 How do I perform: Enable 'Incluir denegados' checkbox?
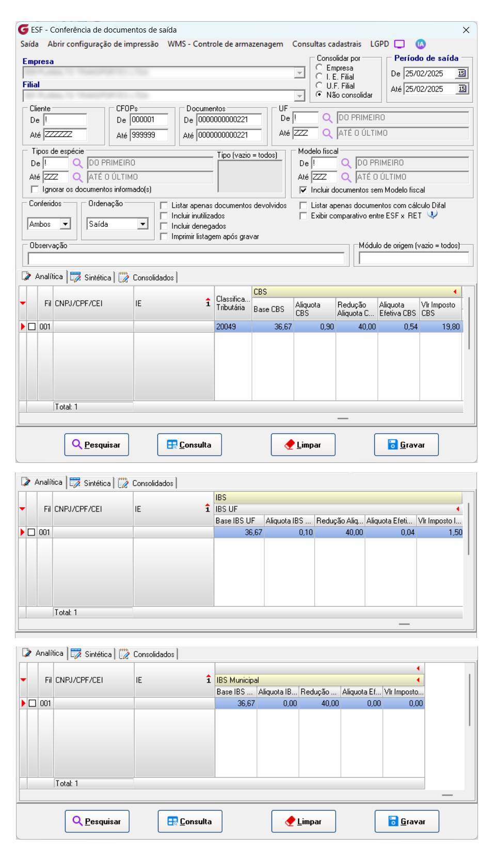click(164, 226)
